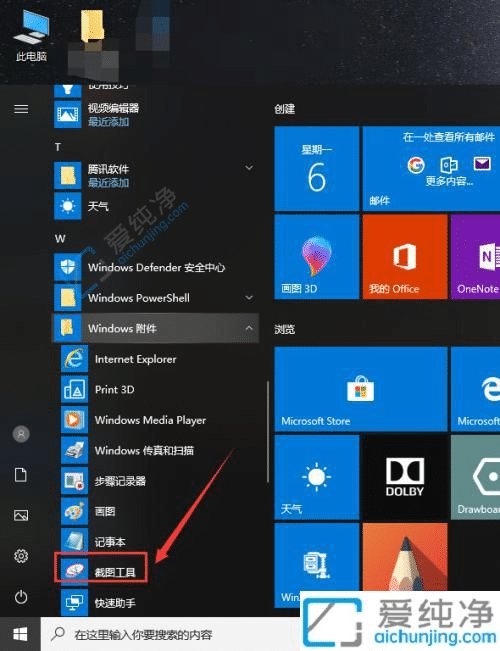
Task: Open the Drawboard tile
Action: click(475, 477)
